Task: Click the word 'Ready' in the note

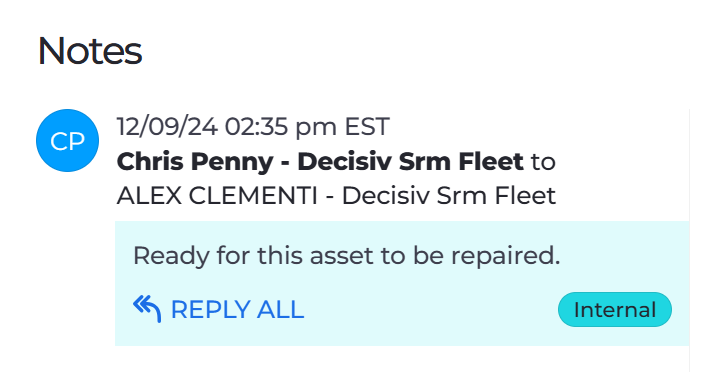Action: 171,256
